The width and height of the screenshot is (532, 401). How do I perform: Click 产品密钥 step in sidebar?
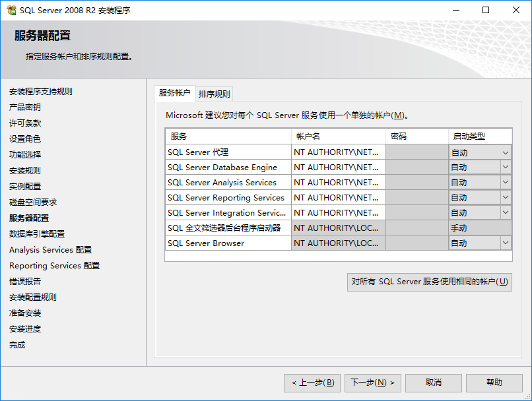click(x=25, y=108)
